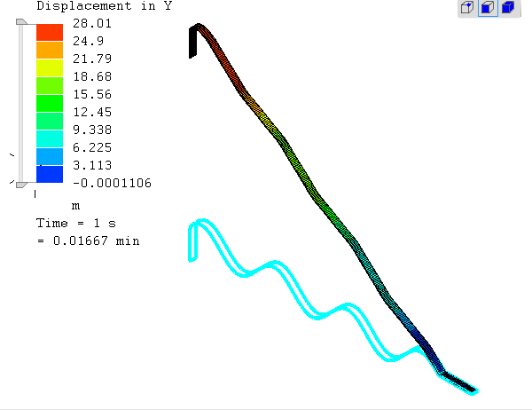
Task: Click the 12.45 legend value
Action: [x=92, y=112]
